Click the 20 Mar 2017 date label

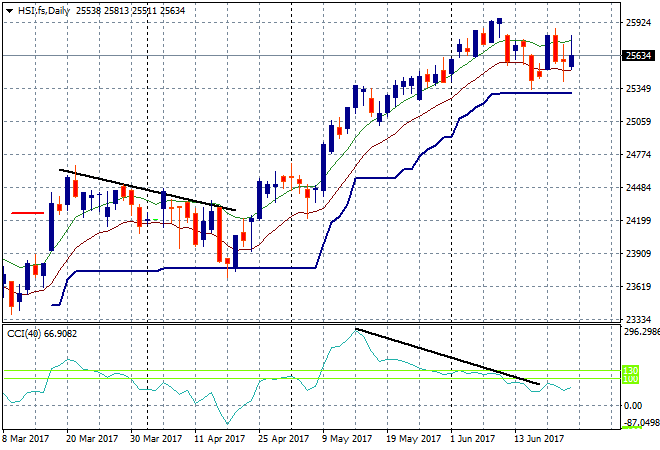click(x=92, y=439)
